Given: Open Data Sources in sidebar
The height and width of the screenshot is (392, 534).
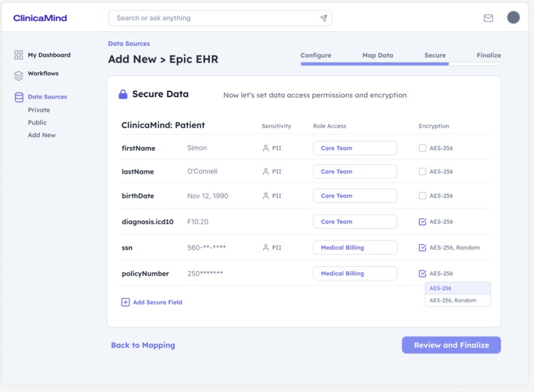Looking at the screenshot, I should pos(47,97).
